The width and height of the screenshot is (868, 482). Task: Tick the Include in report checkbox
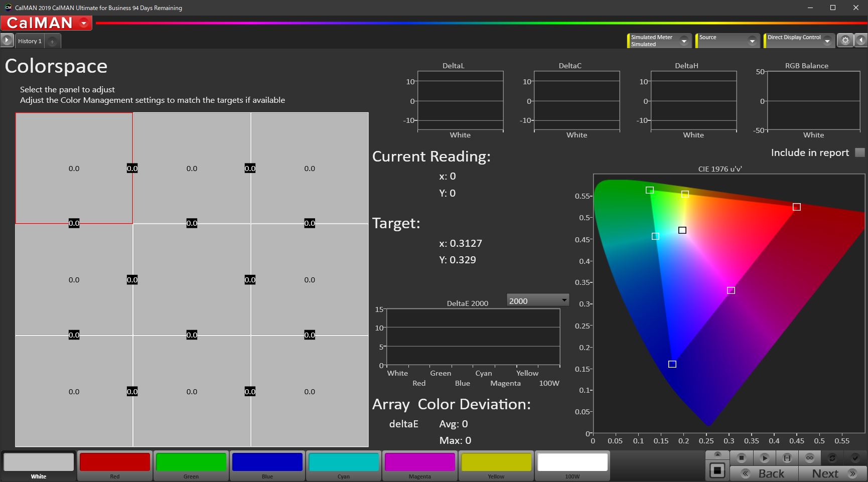pos(859,152)
